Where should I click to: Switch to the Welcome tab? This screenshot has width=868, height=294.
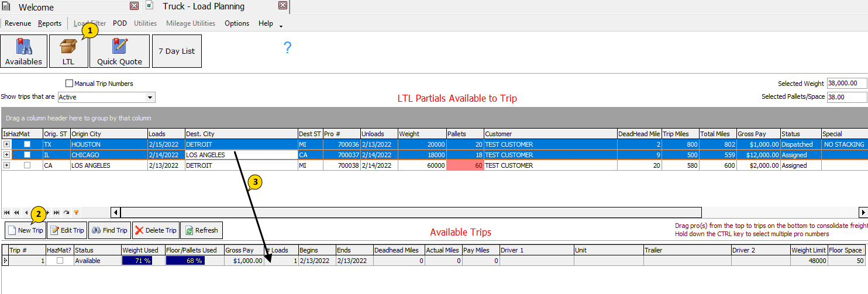pyautogui.click(x=36, y=8)
